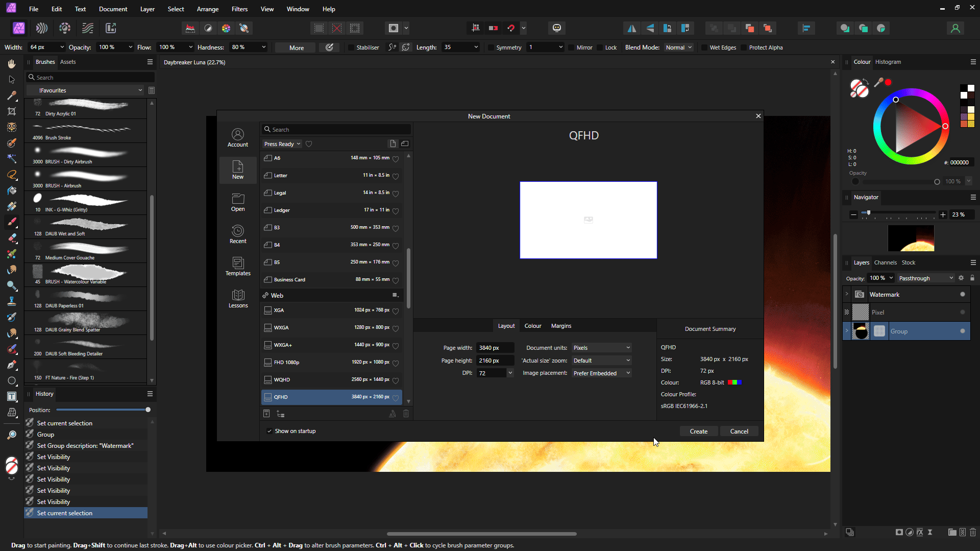The image size is (980, 551).
Task: Select the Crop tool
Action: point(11,111)
